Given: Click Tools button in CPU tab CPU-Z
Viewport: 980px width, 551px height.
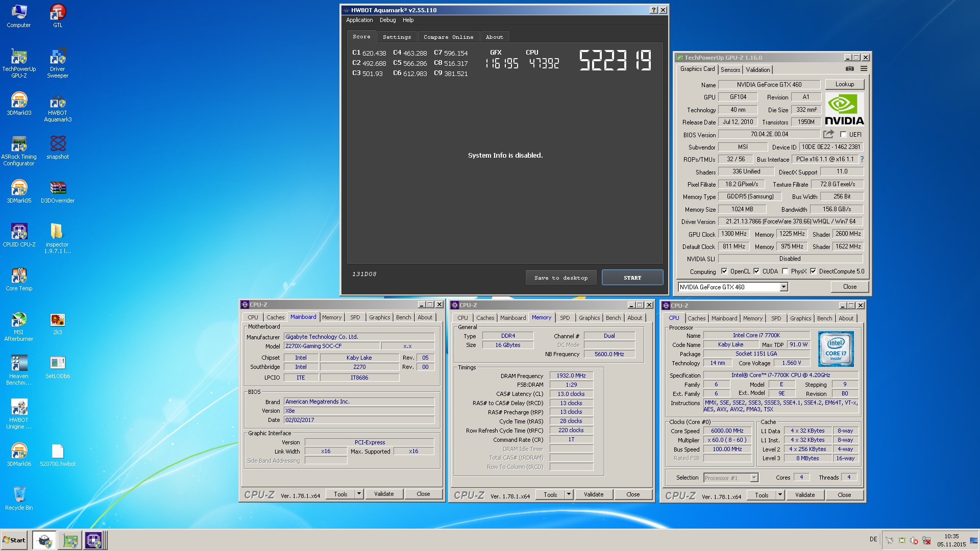Looking at the screenshot, I should (x=762, y=495).
